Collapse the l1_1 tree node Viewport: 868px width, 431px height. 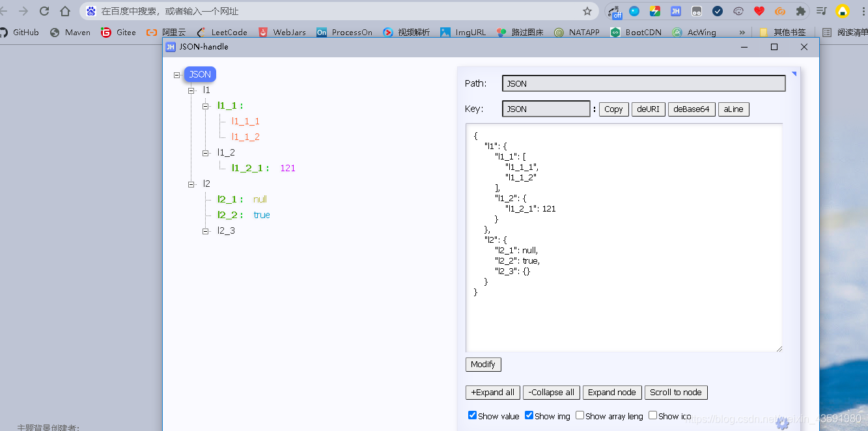pyautogui.click(x=205, y=105)
